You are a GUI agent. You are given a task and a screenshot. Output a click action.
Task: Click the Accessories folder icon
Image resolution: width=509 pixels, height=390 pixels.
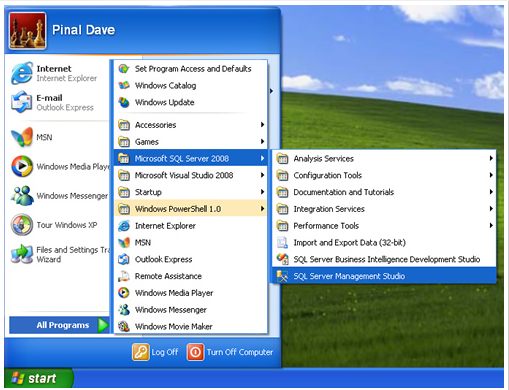pyautogui.click(x=124, y=125)
